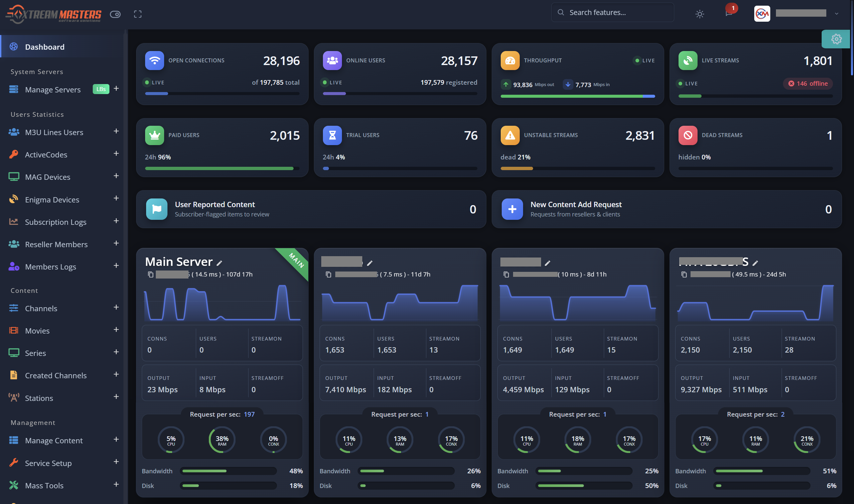This screenshot has width=854, height=504.
Task: Expand the Manage Servers plus
Action: point(116,89)
